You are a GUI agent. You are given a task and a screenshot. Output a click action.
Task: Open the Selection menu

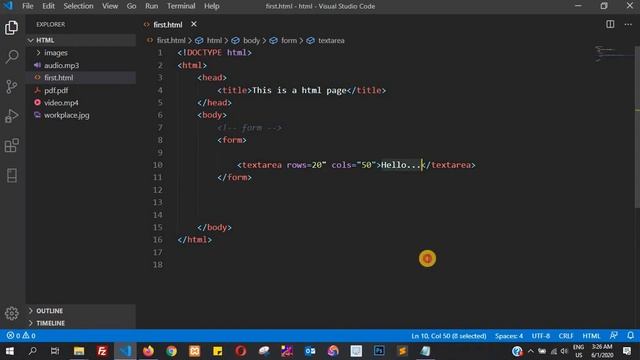point(78,6)
